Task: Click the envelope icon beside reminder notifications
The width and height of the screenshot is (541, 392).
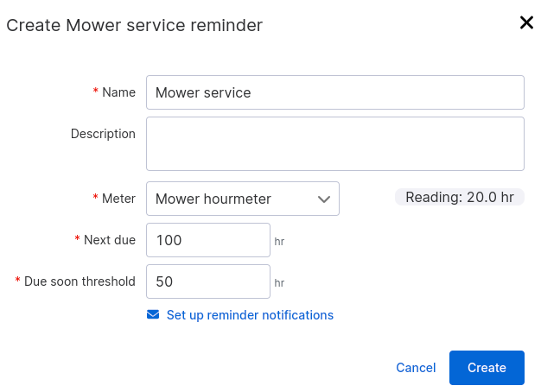Action: pos(153,314)
